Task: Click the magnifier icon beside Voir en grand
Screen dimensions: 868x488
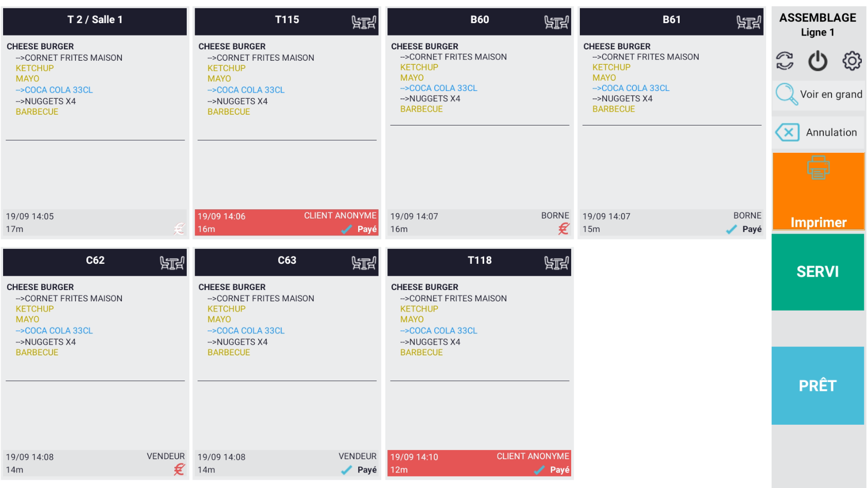Action: point(786,94)
